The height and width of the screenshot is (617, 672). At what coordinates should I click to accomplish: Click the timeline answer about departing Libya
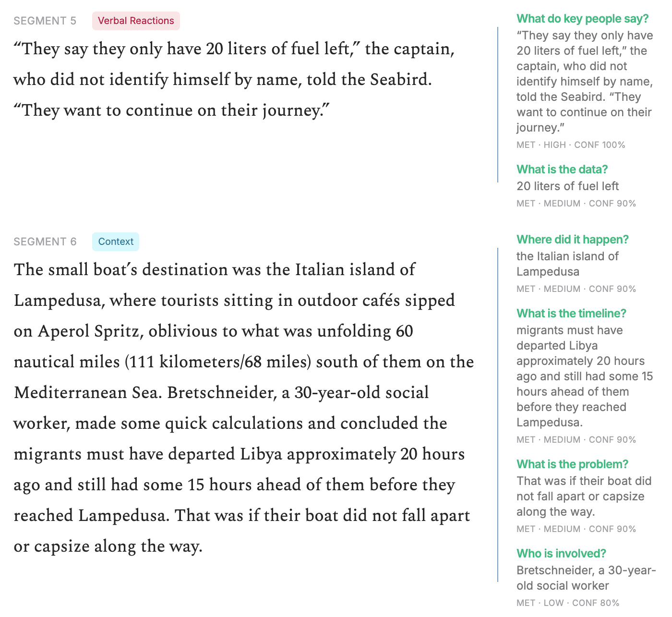coord(585,376)
